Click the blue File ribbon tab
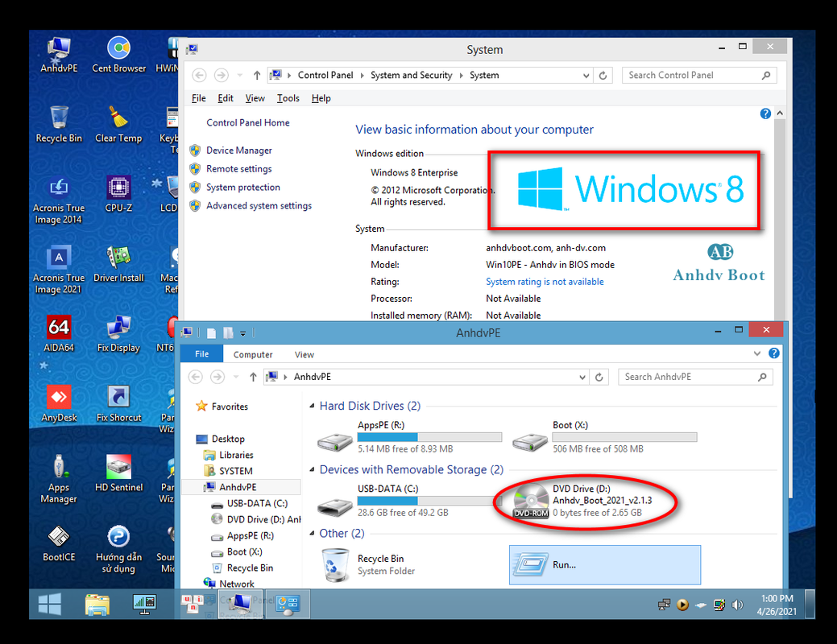This screenshot has height=644, width=837. point(201,353)
